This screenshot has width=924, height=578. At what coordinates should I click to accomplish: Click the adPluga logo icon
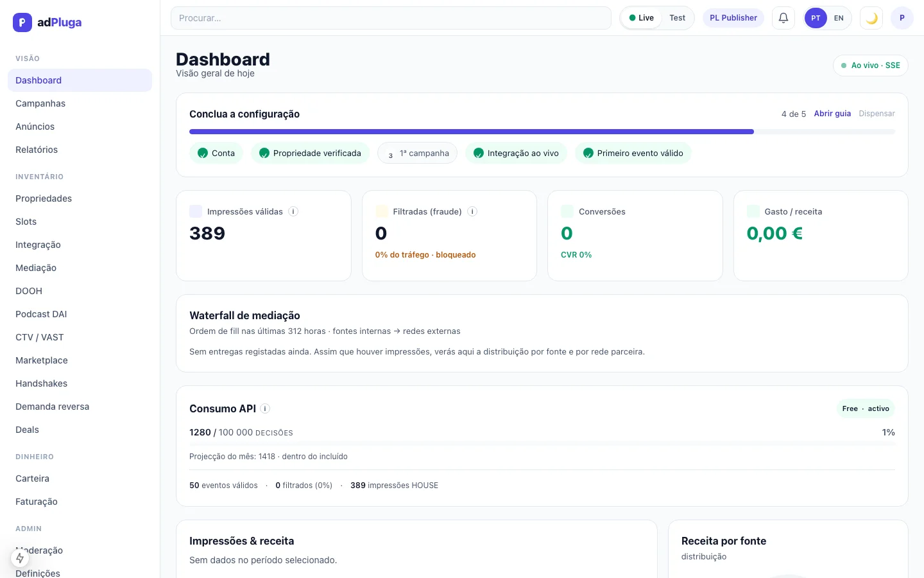22,22
